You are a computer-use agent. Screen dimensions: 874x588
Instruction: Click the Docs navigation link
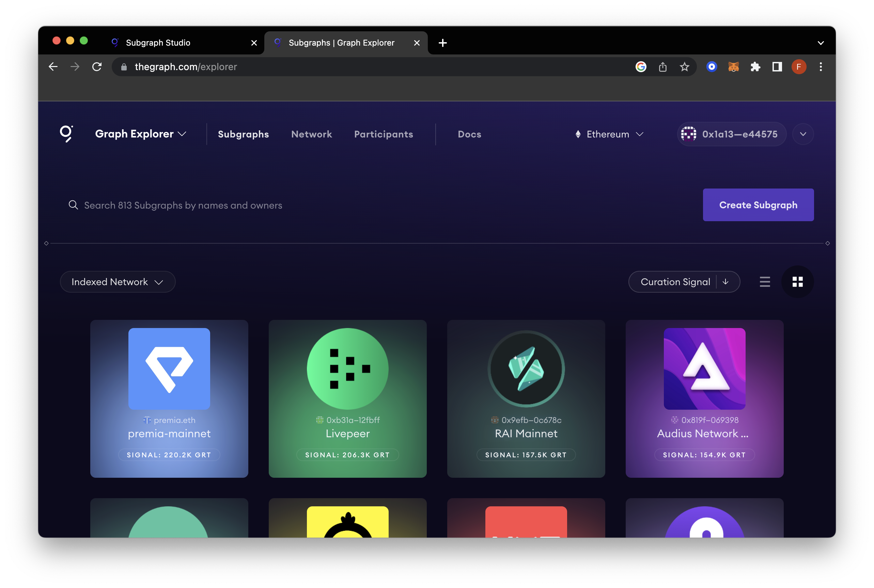(469, 134)
